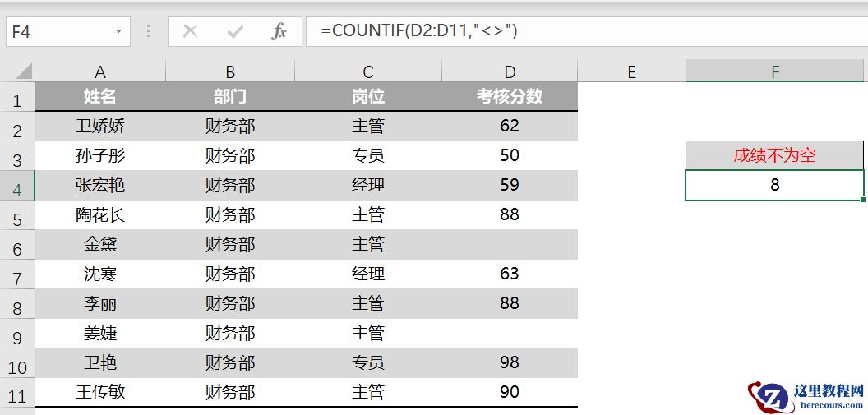Click score 63 in column D

click(x=510, y=274)
